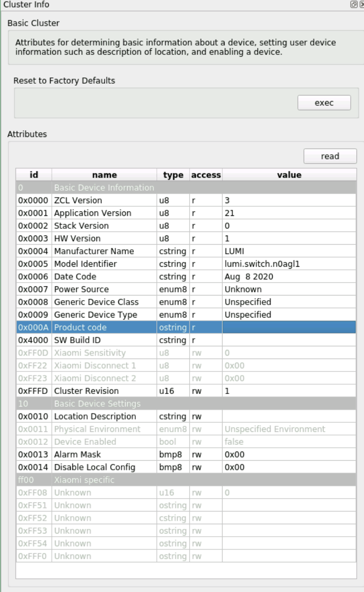364x592 pixels.
Task: Click the false value of Device Enabled
Action: click(289, 442)
